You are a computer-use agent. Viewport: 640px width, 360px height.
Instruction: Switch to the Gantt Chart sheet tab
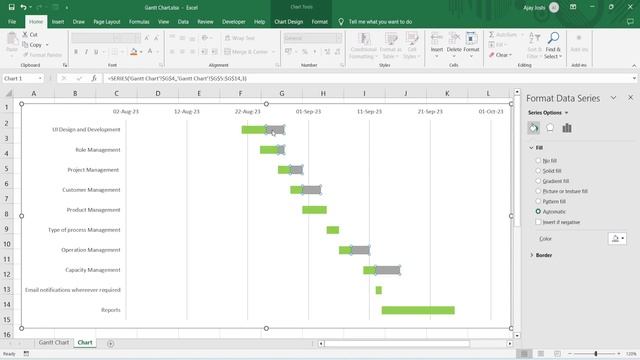53,343
